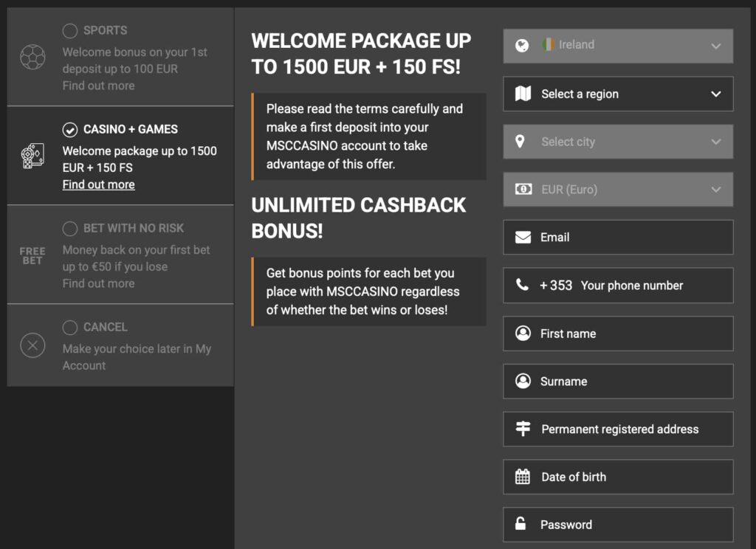Select the BET WITH NO RISK radio button
Screen dimensions: 756x549
70,229
